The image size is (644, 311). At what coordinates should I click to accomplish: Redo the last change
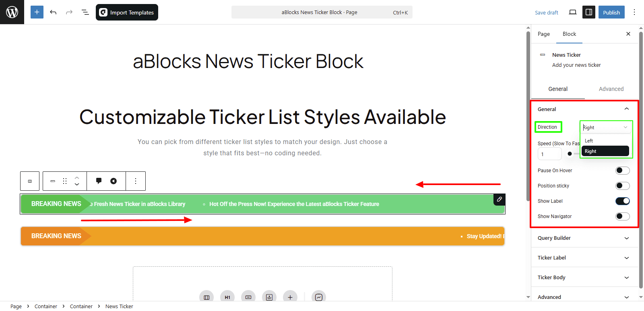click(69, 12)
